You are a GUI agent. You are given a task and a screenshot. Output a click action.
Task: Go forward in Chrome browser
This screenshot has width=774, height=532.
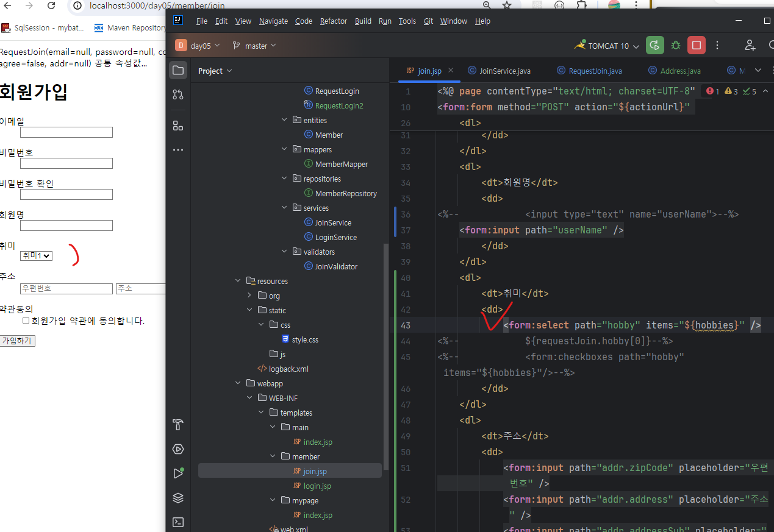coord(29,5)
